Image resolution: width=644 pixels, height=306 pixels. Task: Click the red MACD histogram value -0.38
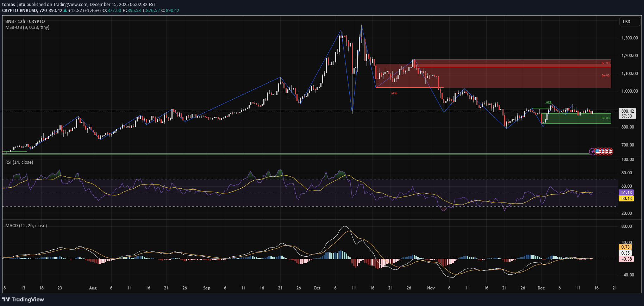coord(626,259)
